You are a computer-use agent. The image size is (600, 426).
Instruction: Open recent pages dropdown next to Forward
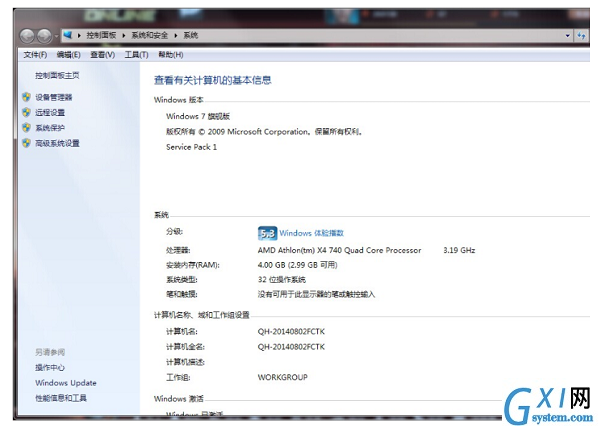click(56, 36)
